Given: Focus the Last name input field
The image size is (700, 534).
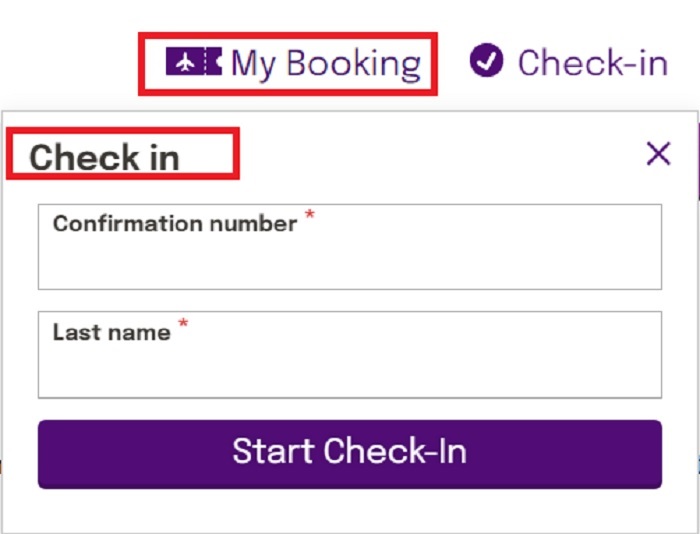Looking at the screenshot, I should (350, 355).
